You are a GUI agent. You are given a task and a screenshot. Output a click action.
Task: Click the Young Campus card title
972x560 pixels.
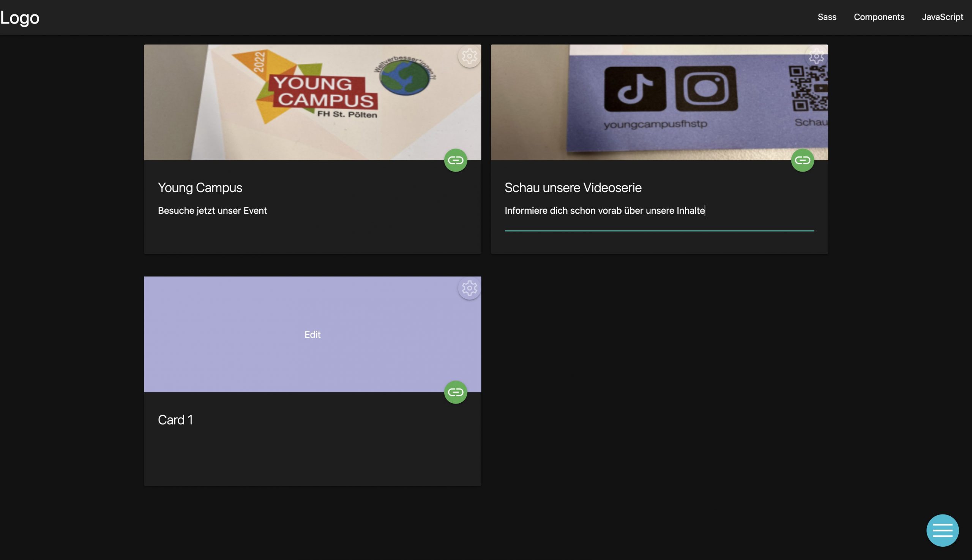[x=200, y=188]
